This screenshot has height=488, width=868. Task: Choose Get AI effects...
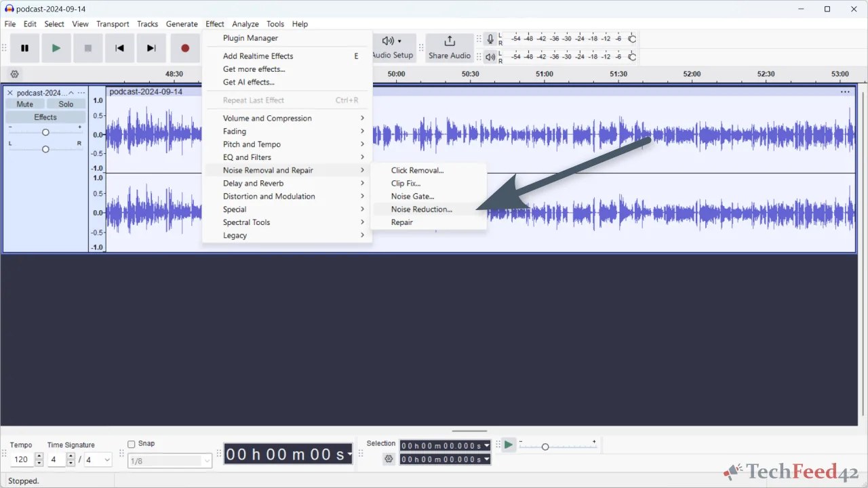287,82
